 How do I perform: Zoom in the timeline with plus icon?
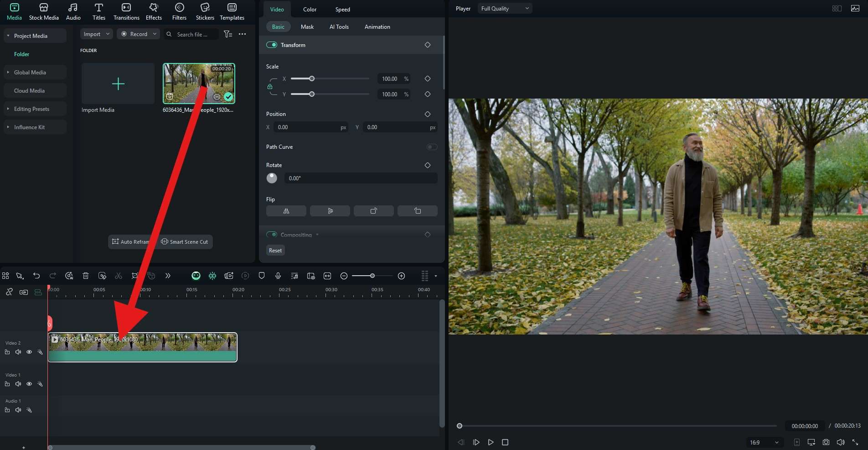coord(402,276)
